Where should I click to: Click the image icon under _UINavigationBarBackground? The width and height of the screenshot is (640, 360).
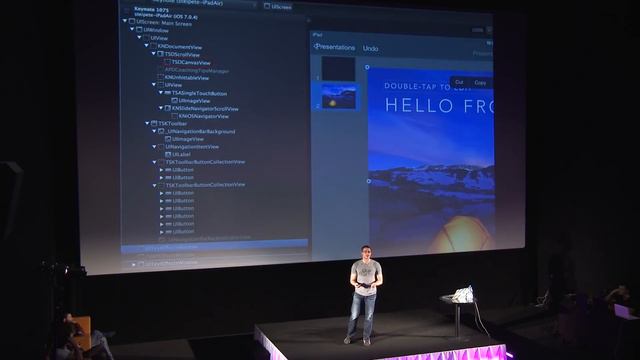coord(168,139)
